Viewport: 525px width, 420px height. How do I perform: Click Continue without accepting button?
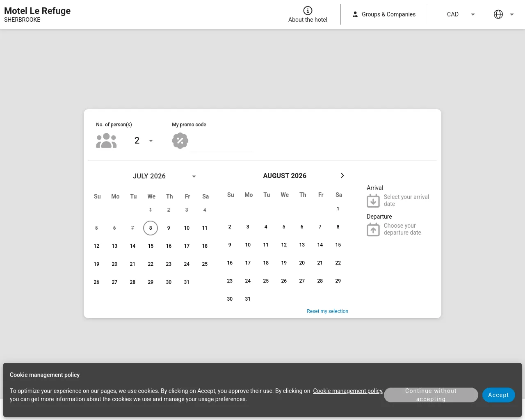(x=431, y=395)
